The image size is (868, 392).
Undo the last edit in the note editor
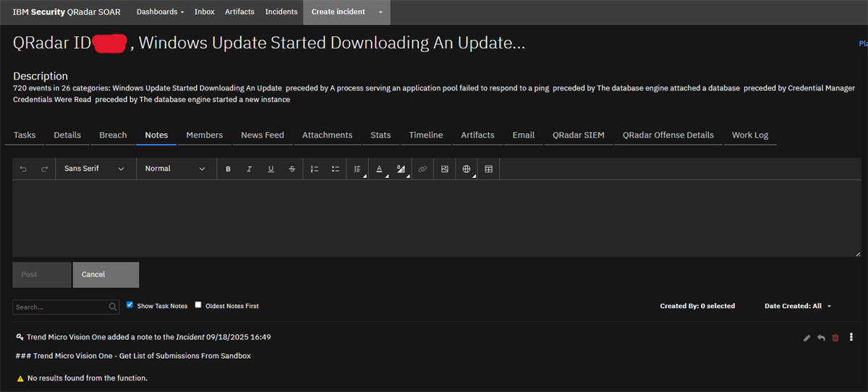[x=23, y=169]
